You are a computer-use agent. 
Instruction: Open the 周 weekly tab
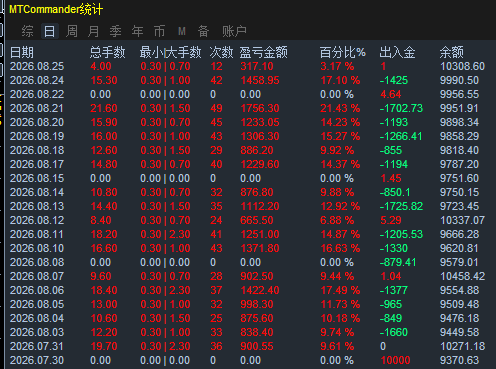click(72, 31)
